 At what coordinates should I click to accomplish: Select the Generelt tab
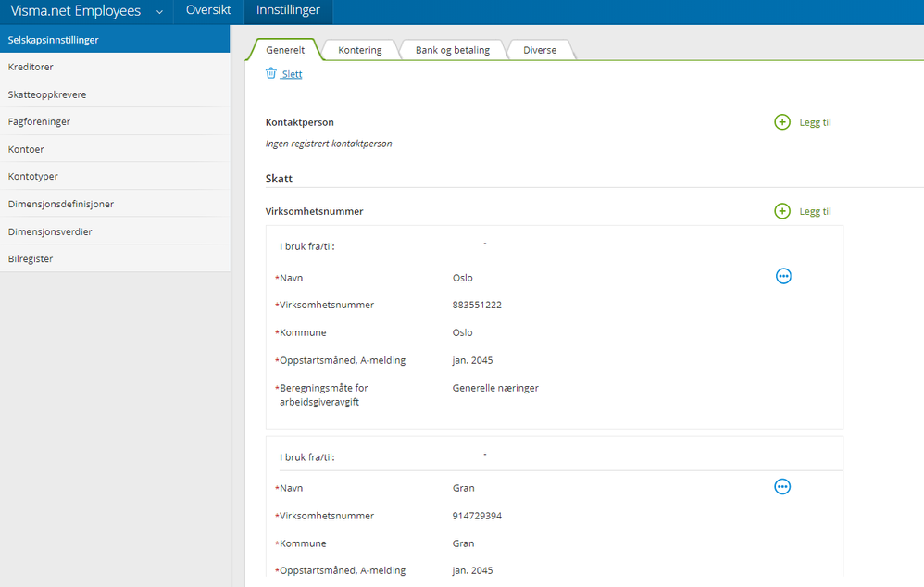pyautogui.click(x=284, y=50)
